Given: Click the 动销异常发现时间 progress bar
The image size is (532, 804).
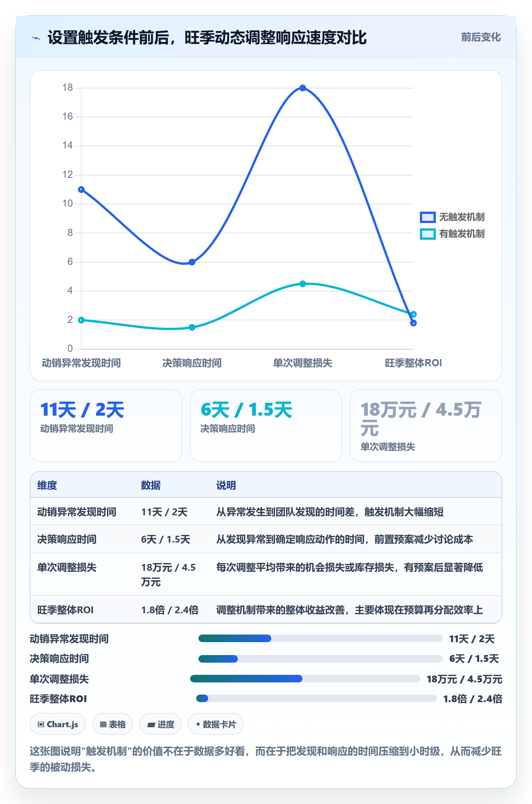Looking at the screenshot, I should 320,638.
